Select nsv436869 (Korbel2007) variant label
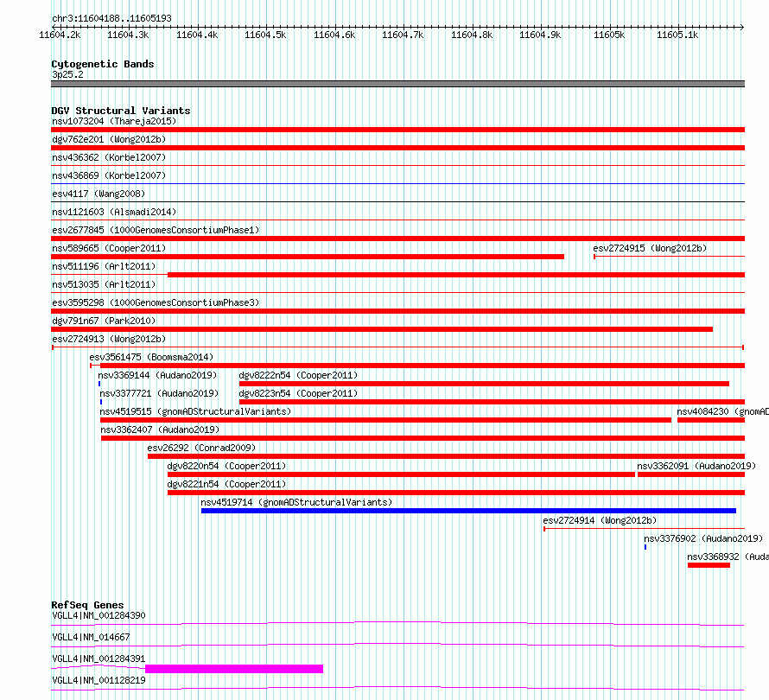Viewport: 769px width, 700px height. coord(109,175)
